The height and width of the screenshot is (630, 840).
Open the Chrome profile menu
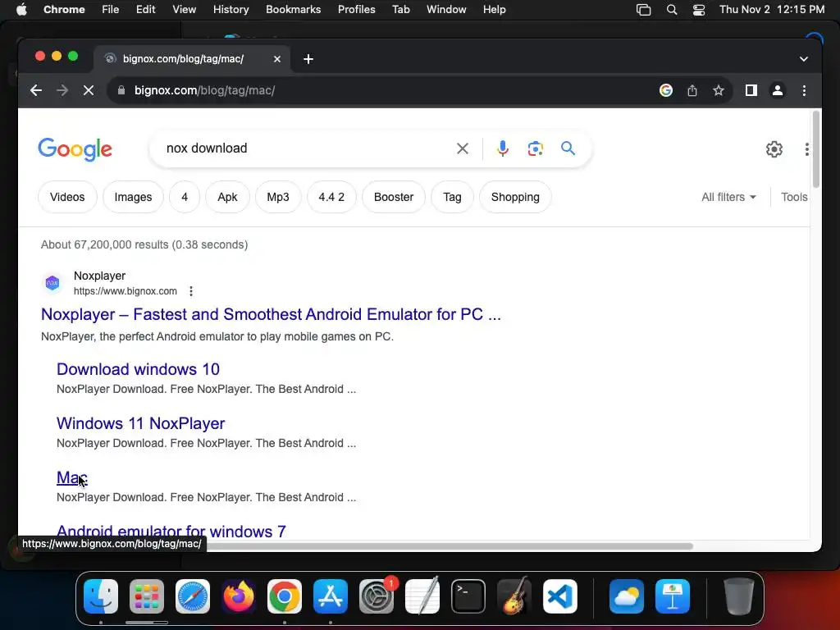pos(778,90)
